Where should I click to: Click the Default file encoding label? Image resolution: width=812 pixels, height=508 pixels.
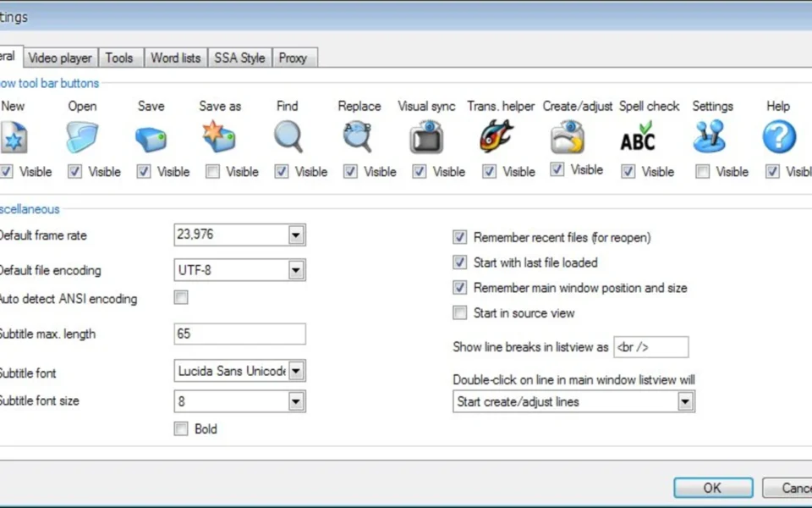coord(50,270)
